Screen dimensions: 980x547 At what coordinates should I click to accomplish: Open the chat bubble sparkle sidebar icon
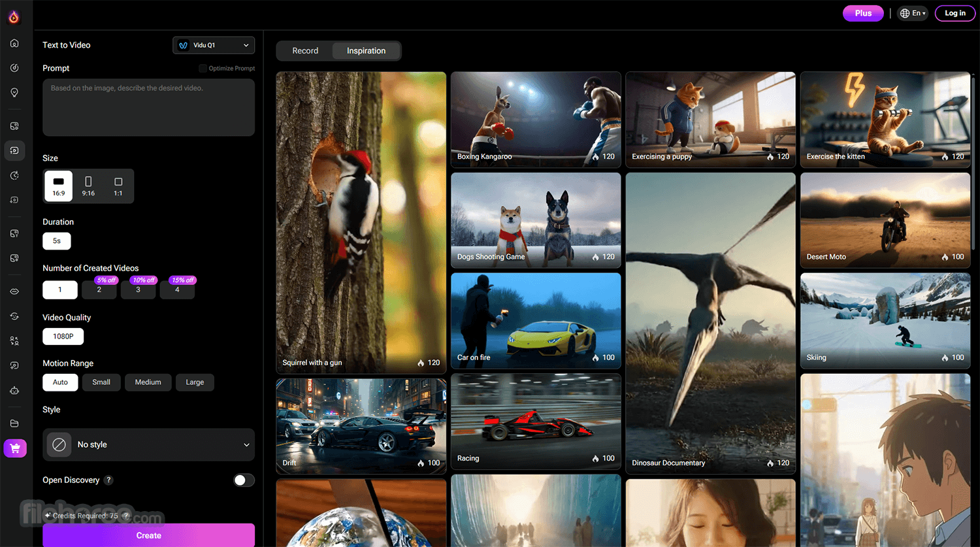coord(14,366)
